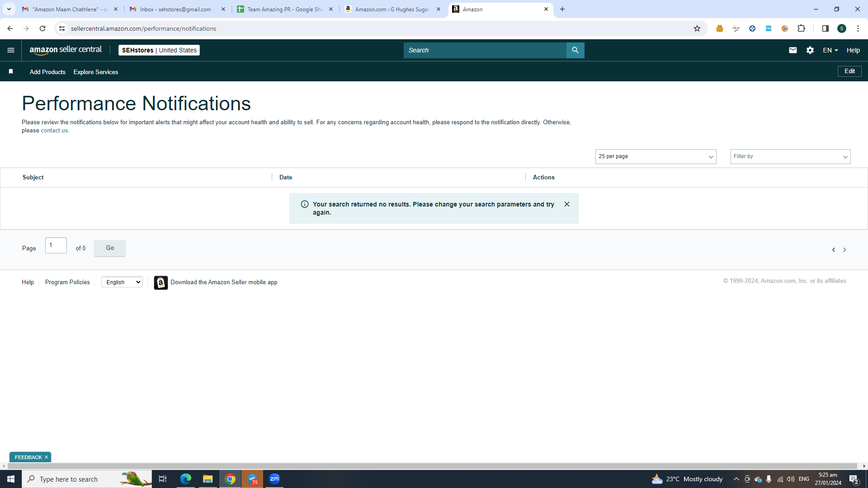Viewport: 868px width, 488px height.
Task: Open Chrome side panel icon
Action: 825,28
